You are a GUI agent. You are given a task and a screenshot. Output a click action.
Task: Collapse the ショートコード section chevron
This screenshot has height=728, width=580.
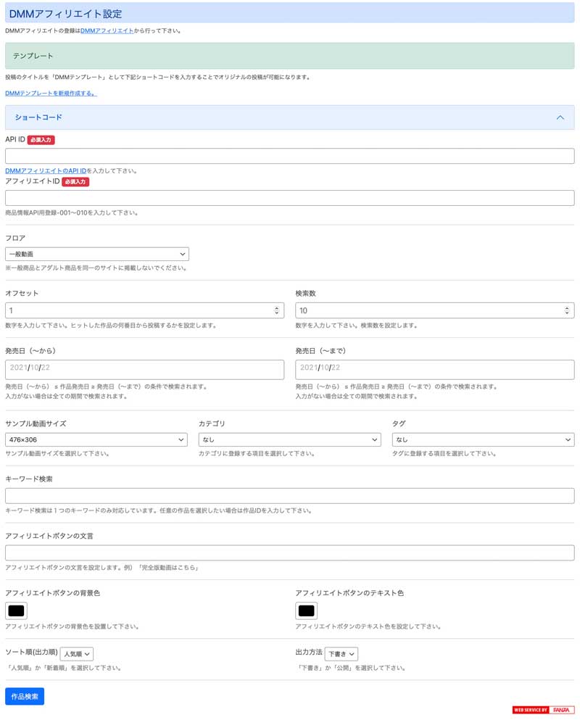click(x=560, y=117)
